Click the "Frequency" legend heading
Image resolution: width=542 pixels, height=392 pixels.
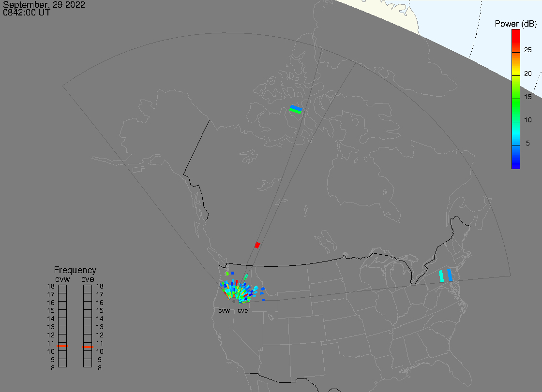point(75,270)
